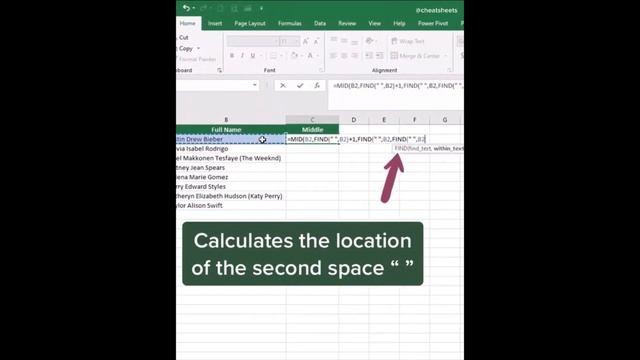Image resolution: width=640 pixels, height=360 pixels.
Task: Click Merge & Center button
Action: coord(415,56)
